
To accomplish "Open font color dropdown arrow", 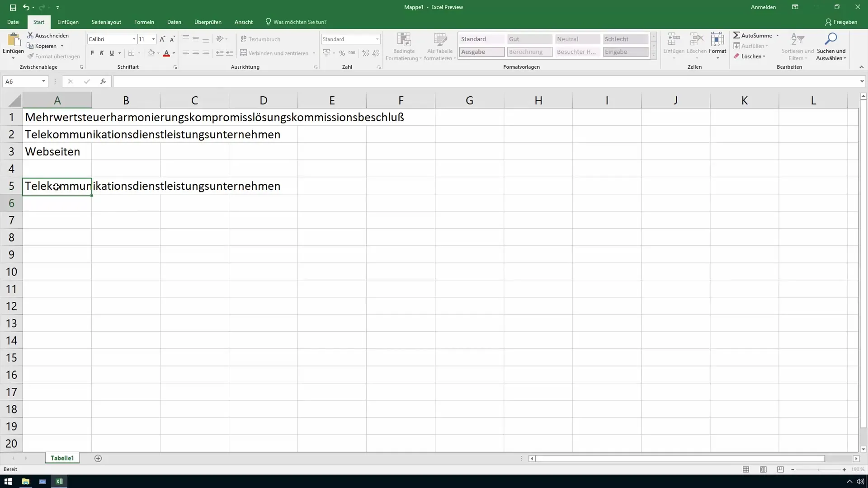I will click(x=174, y=53).
